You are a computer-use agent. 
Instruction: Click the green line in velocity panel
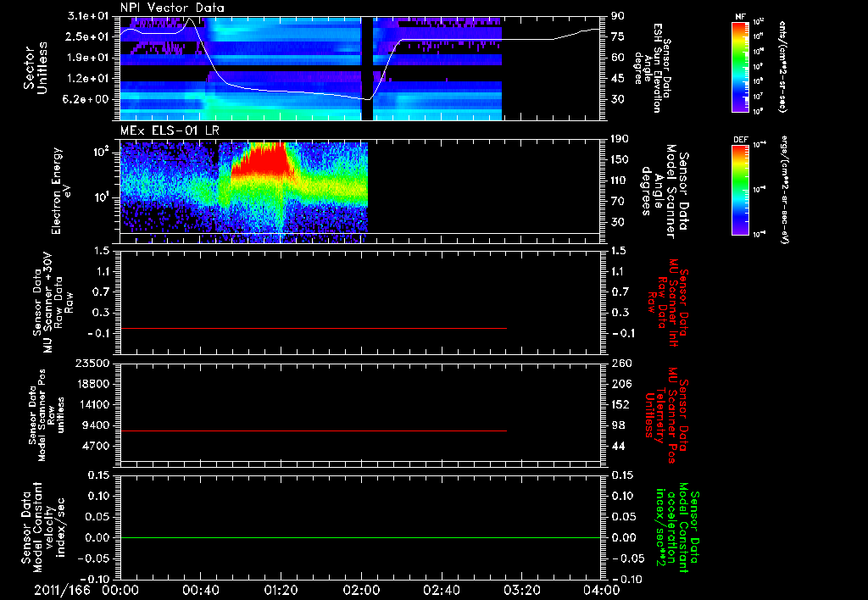(360, 537)
